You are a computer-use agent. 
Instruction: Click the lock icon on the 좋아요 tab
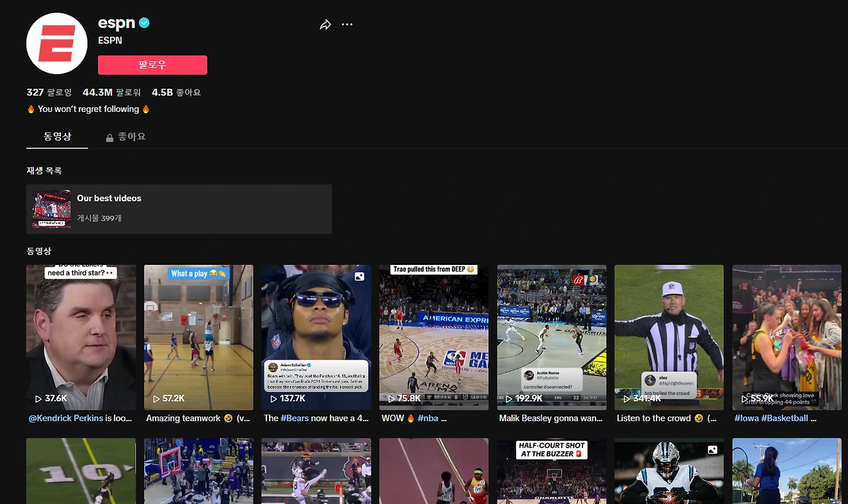coord(109,136)
